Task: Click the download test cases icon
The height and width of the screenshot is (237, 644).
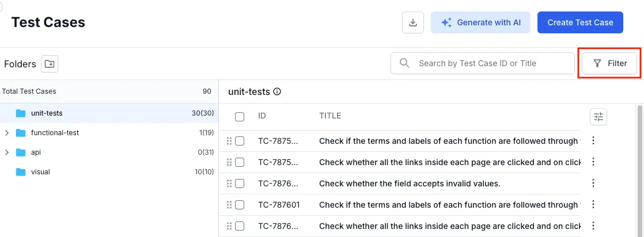Action: coord(412,22)
